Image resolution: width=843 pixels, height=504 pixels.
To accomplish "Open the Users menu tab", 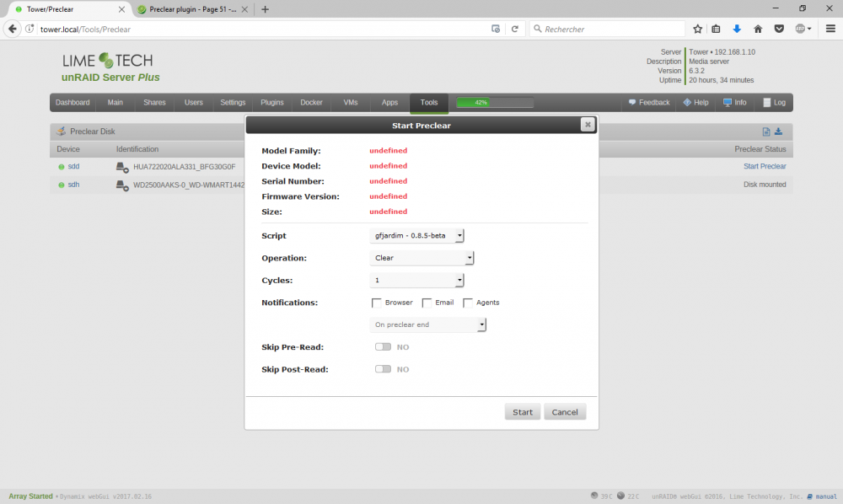I will tap(194, 102).
